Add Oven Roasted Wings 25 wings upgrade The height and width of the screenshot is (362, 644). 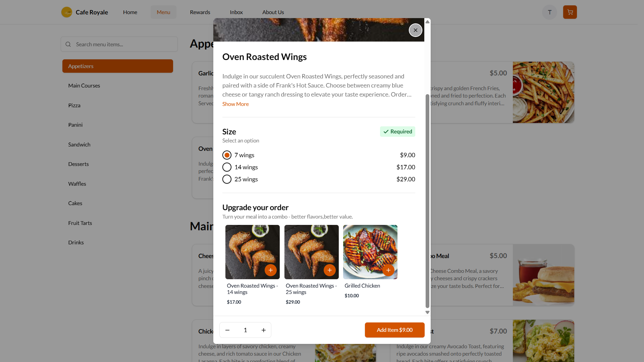click(329, 270)
